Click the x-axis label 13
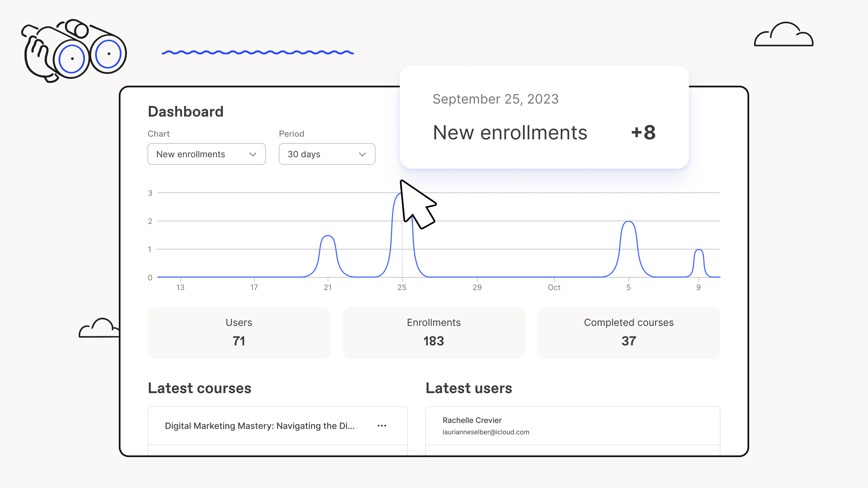 180,287
